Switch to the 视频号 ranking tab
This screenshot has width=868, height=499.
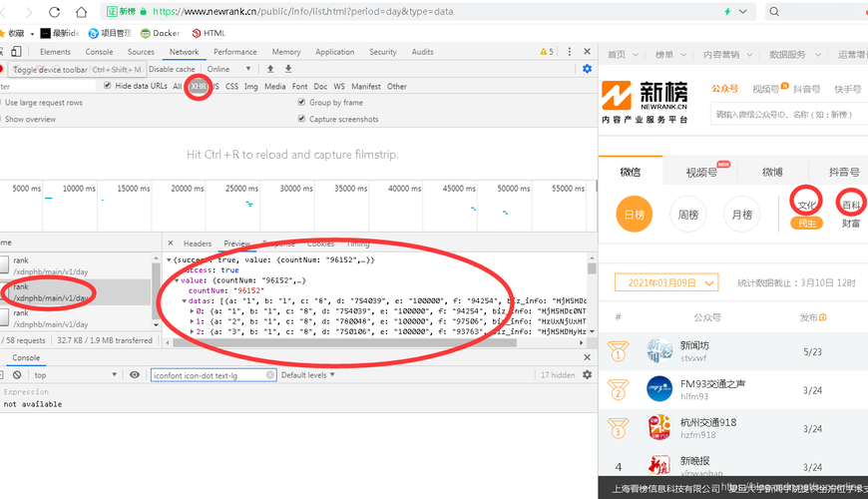(701, 173)
